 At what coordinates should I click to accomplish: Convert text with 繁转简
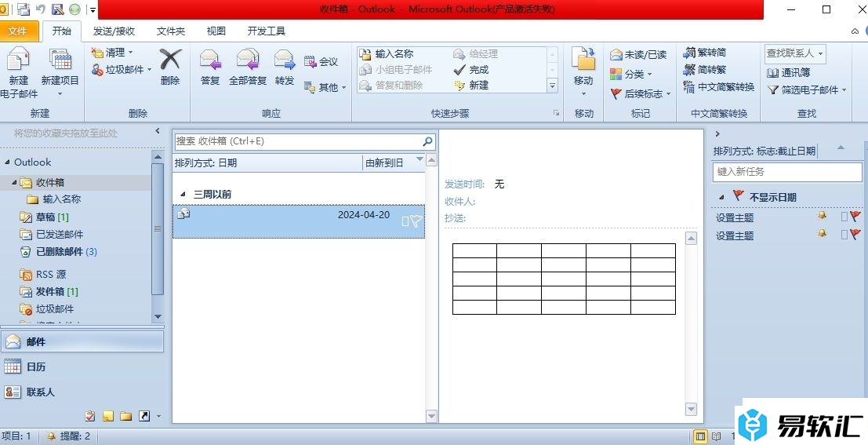click(x=705, y=53)
